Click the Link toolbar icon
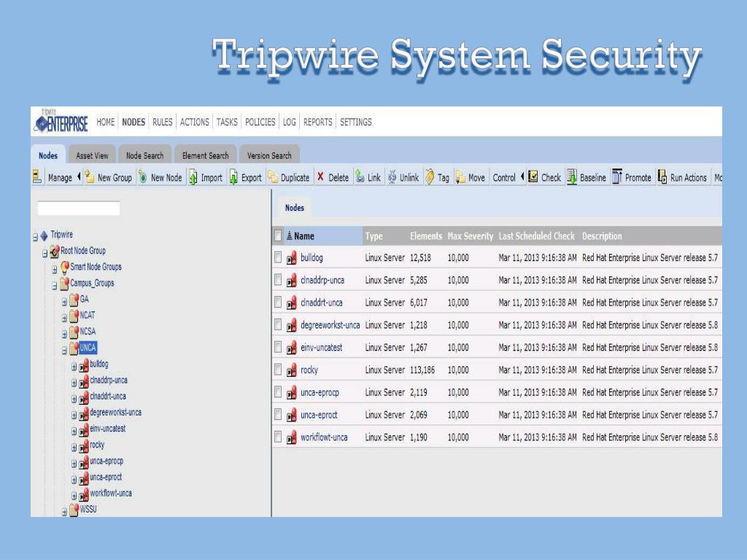This screenshot has height=560, width=747. (360, 177)
